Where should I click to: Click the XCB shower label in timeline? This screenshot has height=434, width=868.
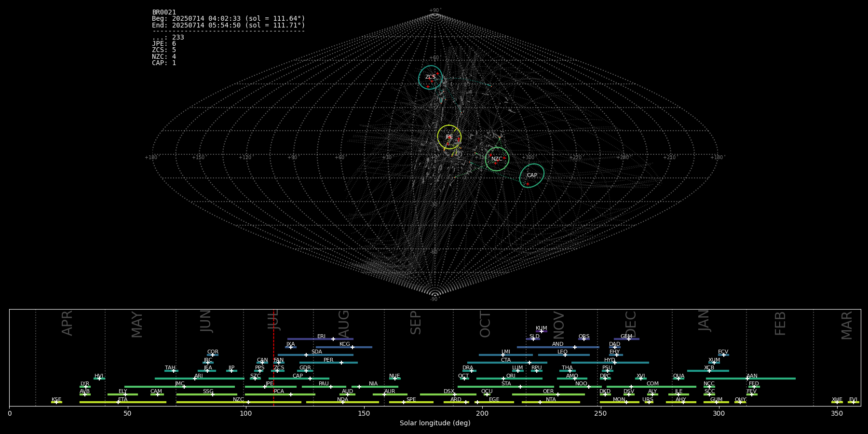point(709,368)
